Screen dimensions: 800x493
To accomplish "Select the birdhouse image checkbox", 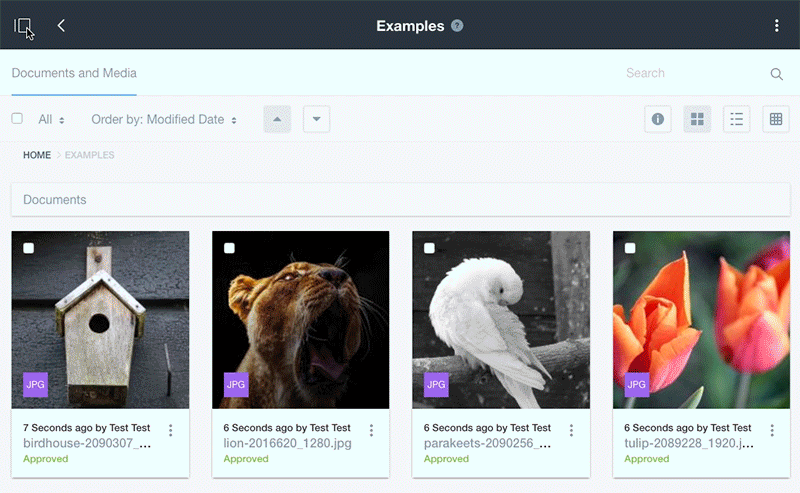I will [28, 248].
